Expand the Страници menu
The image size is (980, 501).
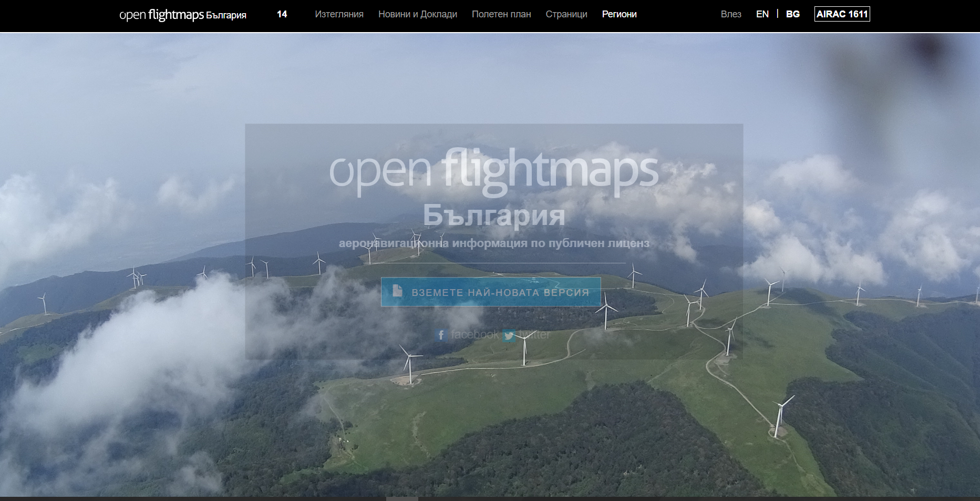click(566, 14)
